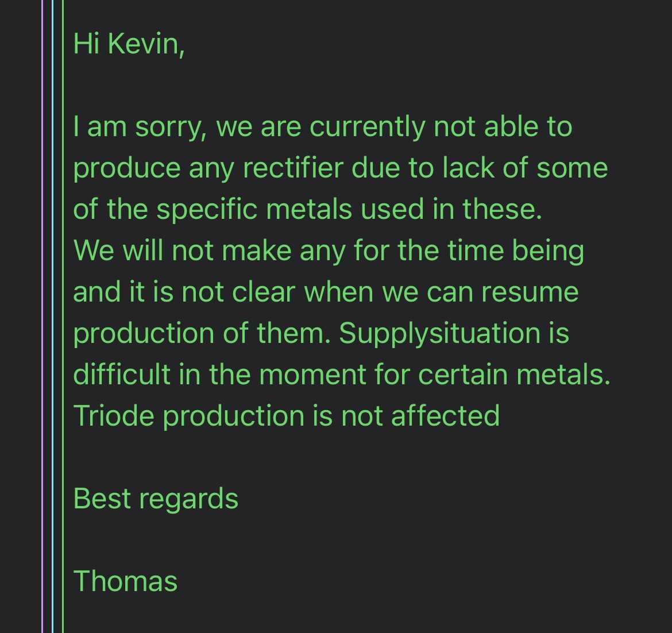Click the purple quote-level vertical bar

(43, 317)
